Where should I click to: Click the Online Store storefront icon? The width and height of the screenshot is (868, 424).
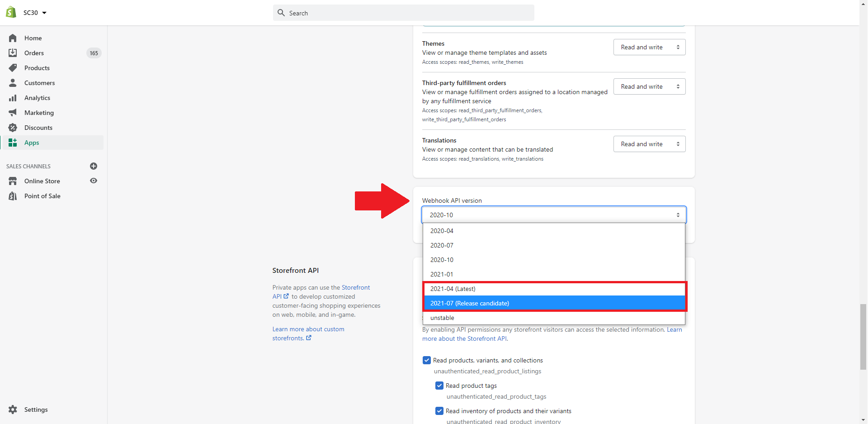13,181
